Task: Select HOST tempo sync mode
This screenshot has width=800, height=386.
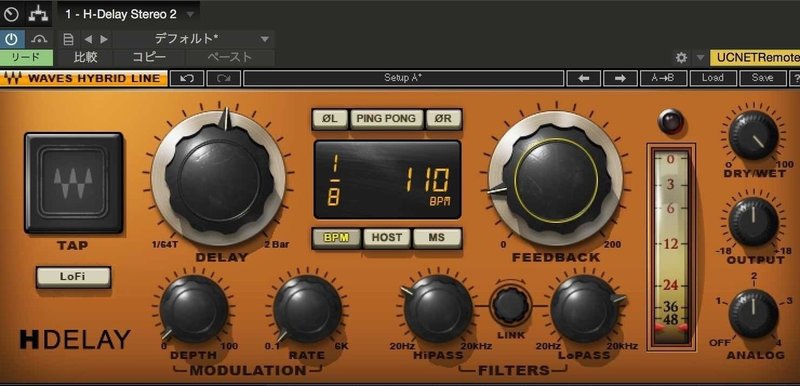Action: (x=386, y=238)
